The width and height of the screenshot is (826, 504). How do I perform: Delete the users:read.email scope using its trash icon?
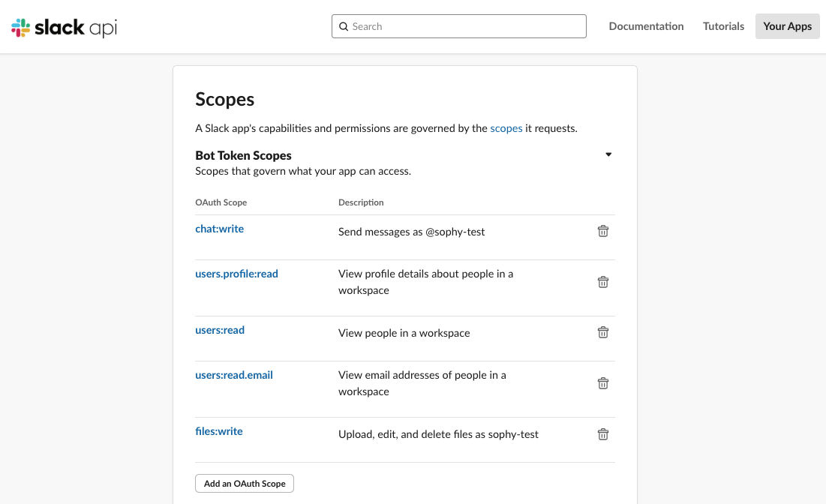603,383
